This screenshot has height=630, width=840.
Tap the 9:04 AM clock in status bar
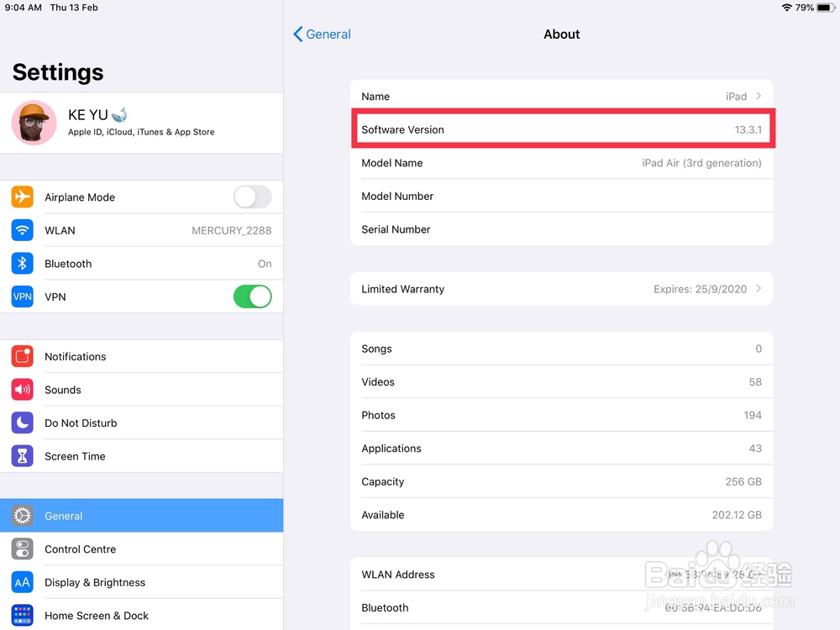[23, 8]
